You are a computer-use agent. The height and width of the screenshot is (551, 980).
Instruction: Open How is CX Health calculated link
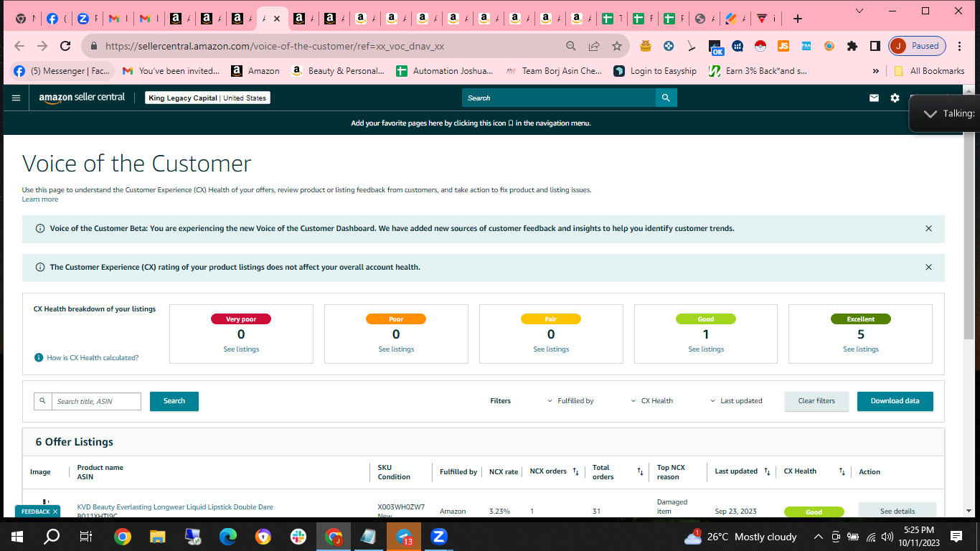click(x=93, y=357)
